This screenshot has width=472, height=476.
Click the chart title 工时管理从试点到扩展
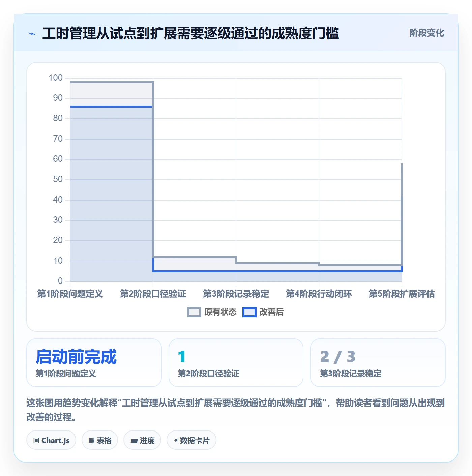pyautogui.click(x=190, y=33)
